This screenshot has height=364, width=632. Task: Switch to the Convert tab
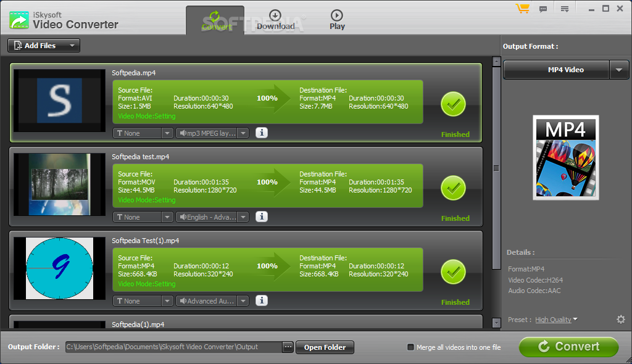pyautogui.click(x=215, y=20)
